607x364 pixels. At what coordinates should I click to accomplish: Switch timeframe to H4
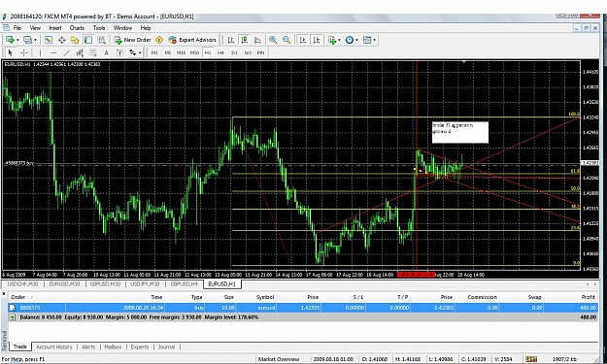(220, 52)
